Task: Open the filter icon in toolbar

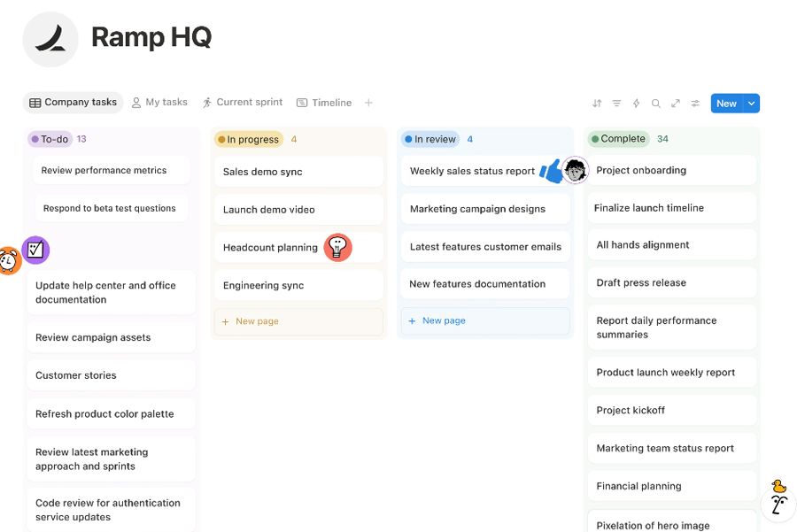Action: [x=616, y=104]
